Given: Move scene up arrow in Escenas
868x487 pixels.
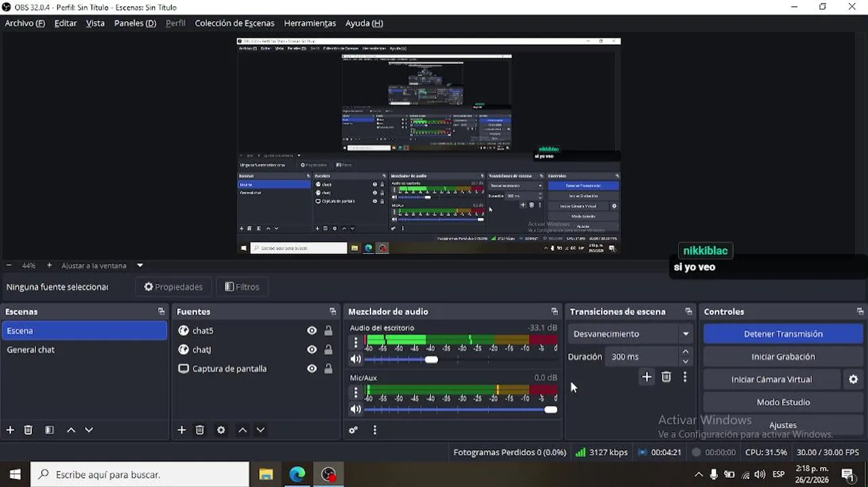Looking at the screenshot, I should click(71, 430).
